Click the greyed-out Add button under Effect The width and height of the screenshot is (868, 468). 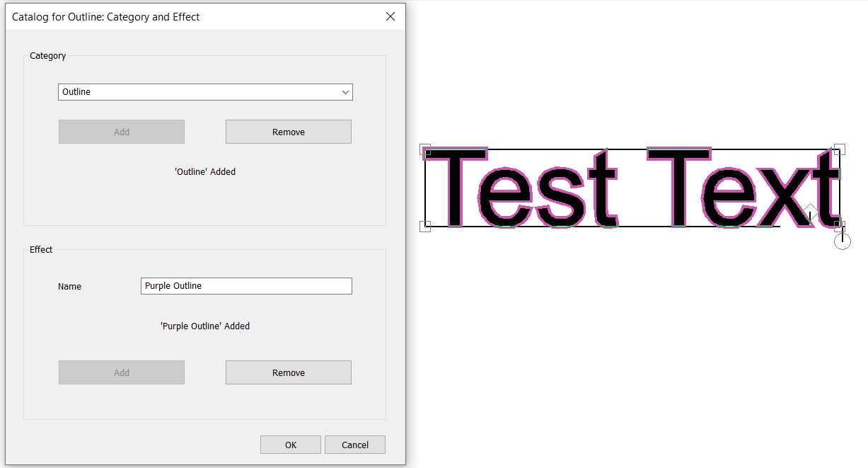click(122, 372)
